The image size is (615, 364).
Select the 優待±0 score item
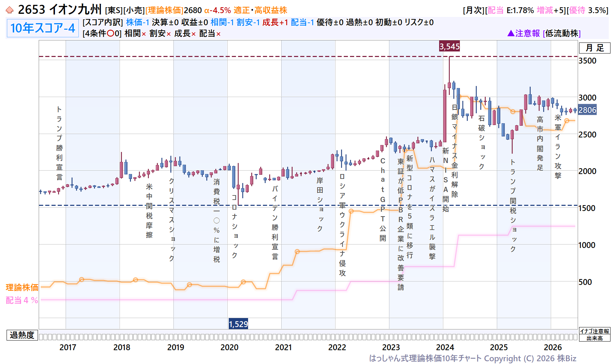tap(330, 22)
